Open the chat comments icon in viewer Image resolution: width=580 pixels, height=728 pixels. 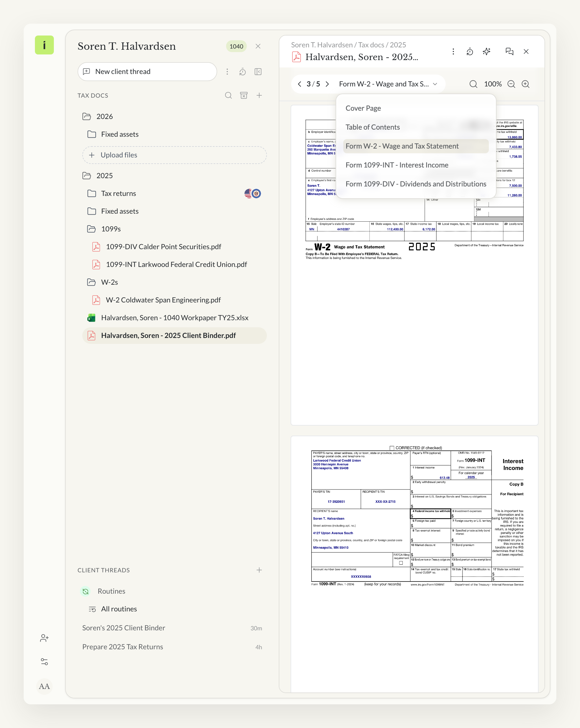510,51
